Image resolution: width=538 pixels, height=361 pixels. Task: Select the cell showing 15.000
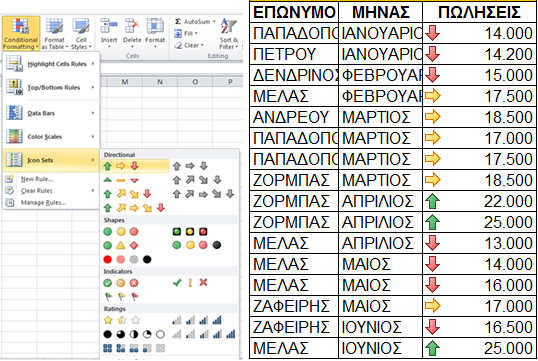[479, 75]
